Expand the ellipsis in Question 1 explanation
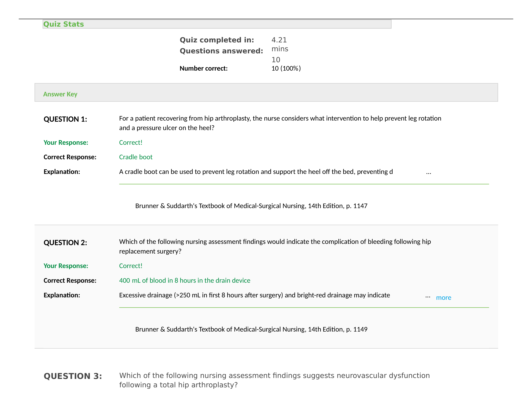 pyautogui.click(x=429, y=173)
